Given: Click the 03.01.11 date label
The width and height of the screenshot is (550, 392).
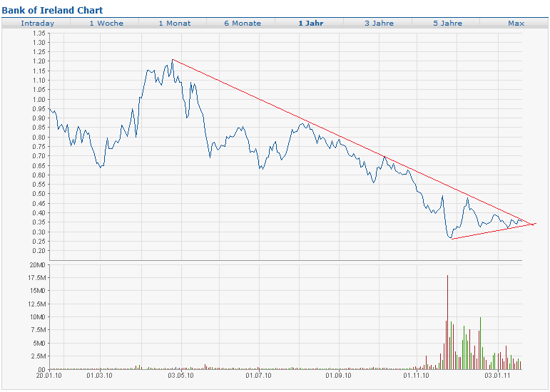Looking at the screenshot, I should (x=497, y=376).
